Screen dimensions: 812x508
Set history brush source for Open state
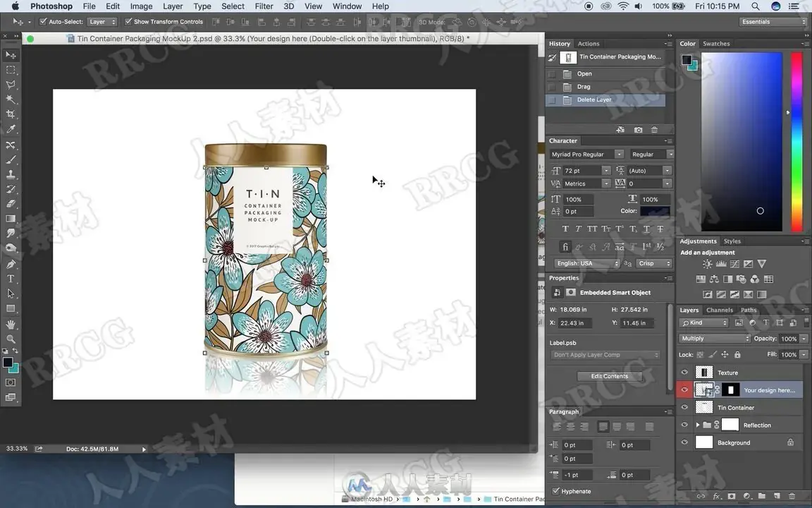click(552, 73)
